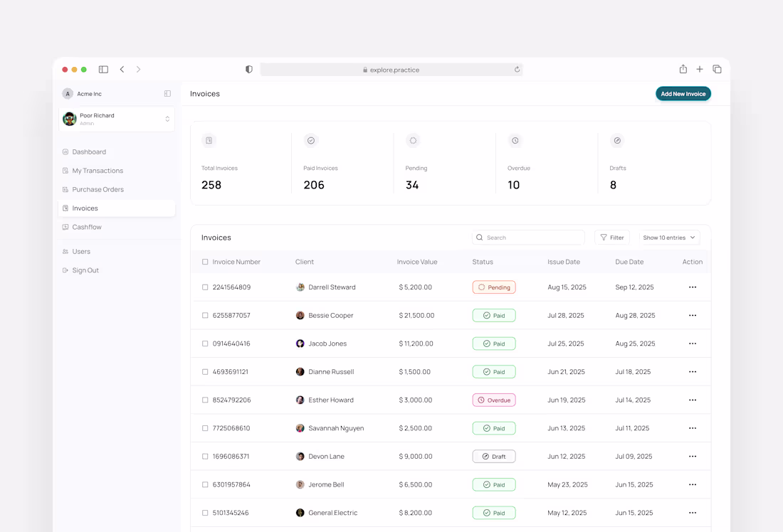
Task: Click the Issue Date column header
Action: click(x=564, y=262)
